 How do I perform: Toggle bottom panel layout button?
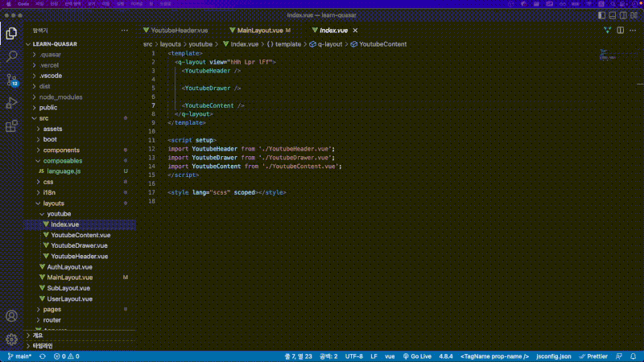tap(613, 15)
